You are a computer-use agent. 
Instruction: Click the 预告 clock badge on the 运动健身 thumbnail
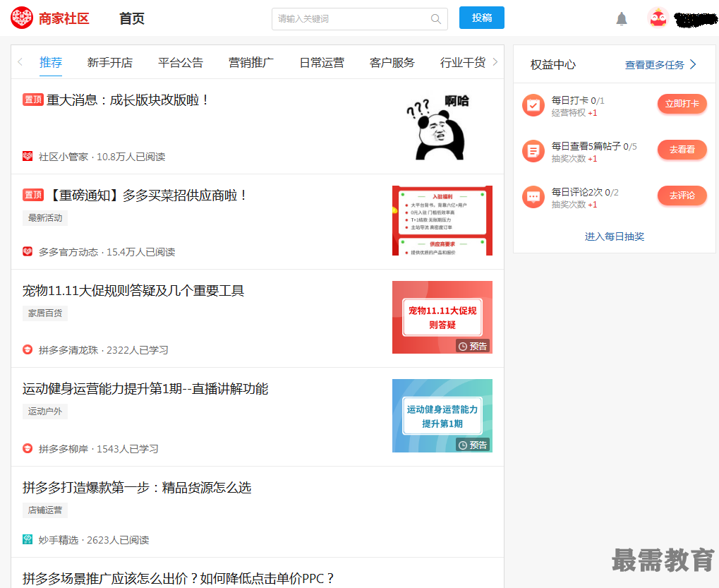(x=473, y=445)
